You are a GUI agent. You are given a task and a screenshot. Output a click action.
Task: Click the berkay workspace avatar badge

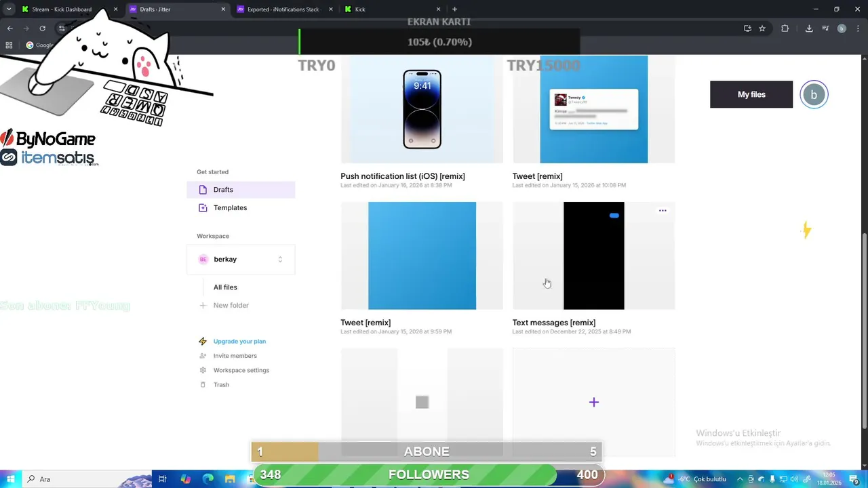coord(203,259)
